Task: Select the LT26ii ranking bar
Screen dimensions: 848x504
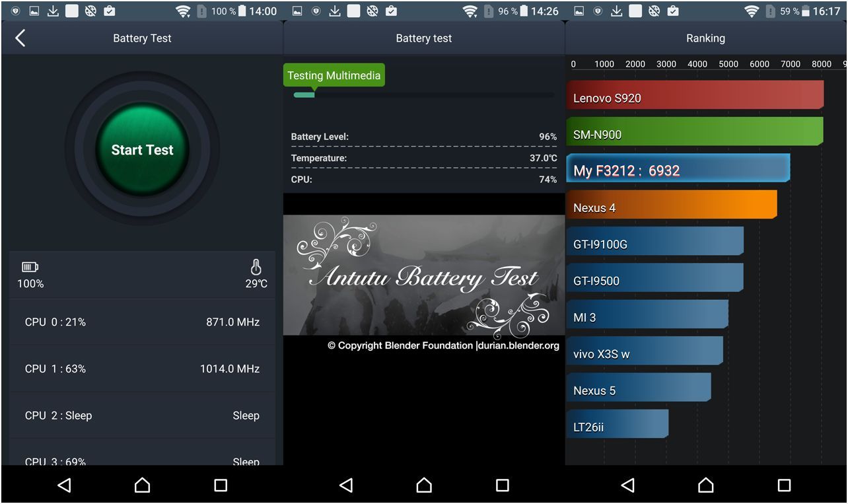Action: [x=617, y=424]
